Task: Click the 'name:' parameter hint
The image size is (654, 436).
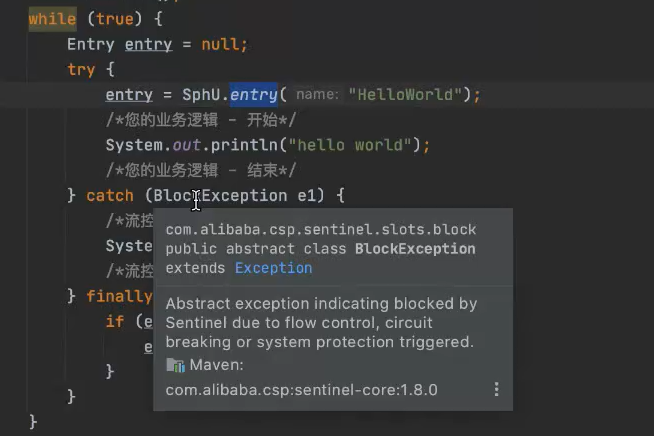Action: tap(317, 94)
